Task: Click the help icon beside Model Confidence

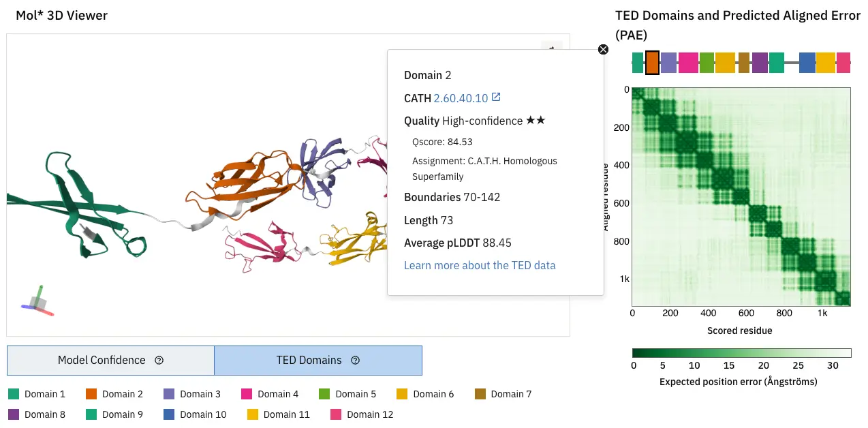Action: (x=159, y=361)
